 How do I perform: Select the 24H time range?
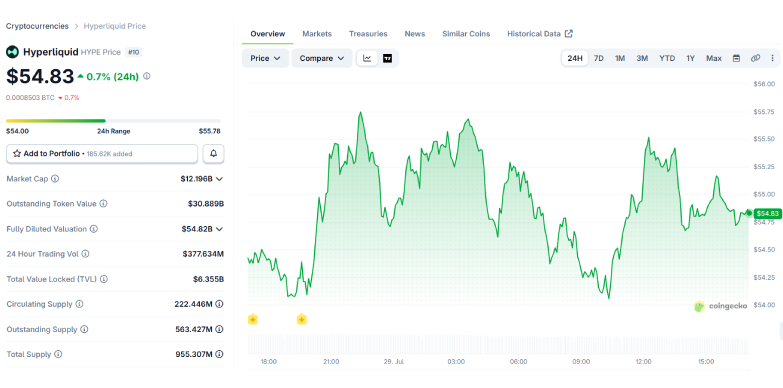click(x=575, y=58)
